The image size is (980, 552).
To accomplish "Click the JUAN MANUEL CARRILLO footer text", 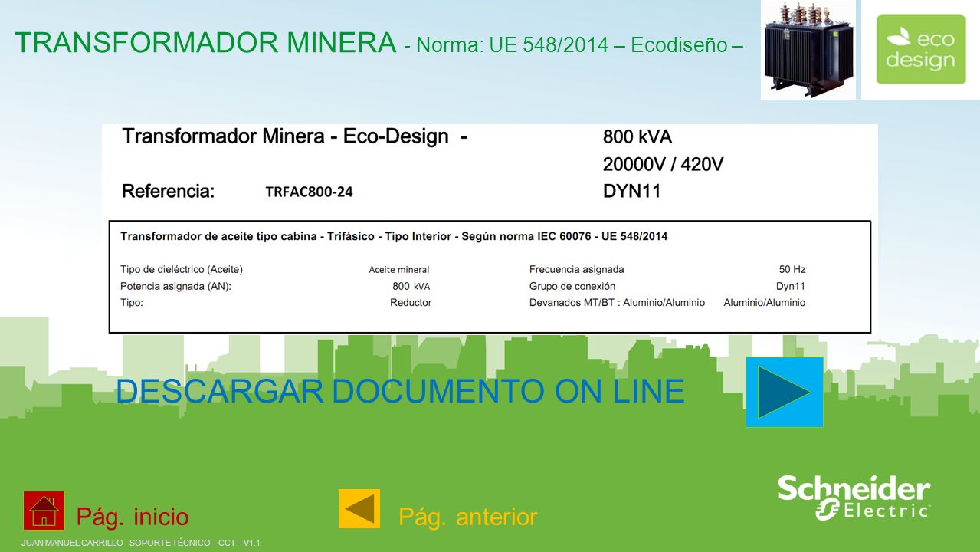I will coord(142,543).
